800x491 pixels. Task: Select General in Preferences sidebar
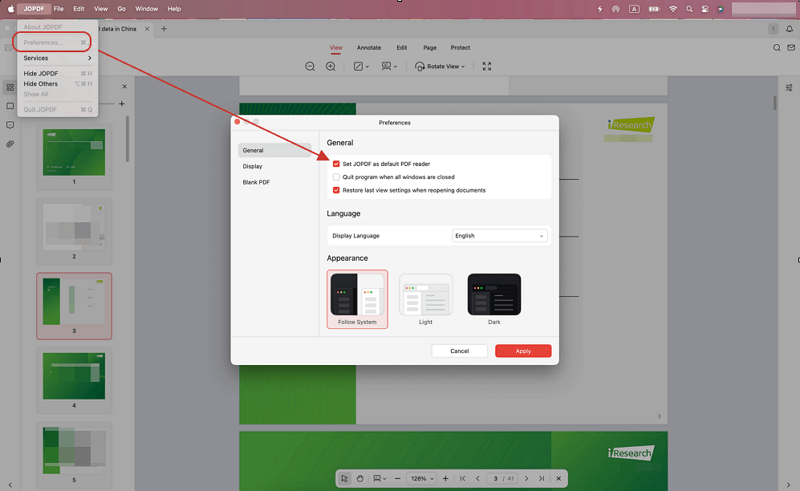(x=274, y=150)
